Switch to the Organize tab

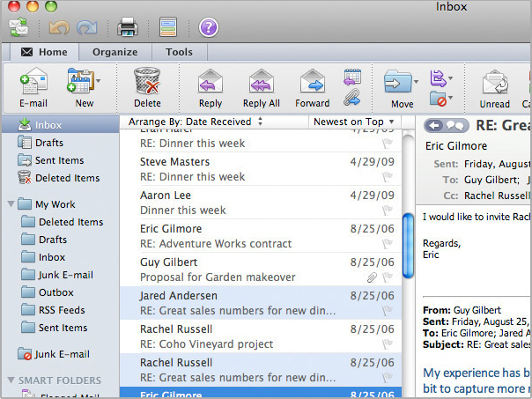(x=115, y=52)
